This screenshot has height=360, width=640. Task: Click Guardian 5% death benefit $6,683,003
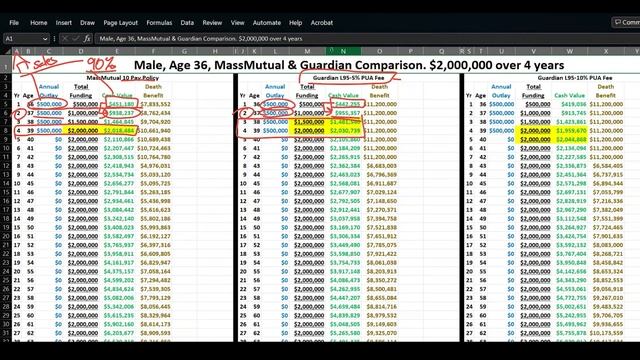pyautogui.click(x=381, y=166)
